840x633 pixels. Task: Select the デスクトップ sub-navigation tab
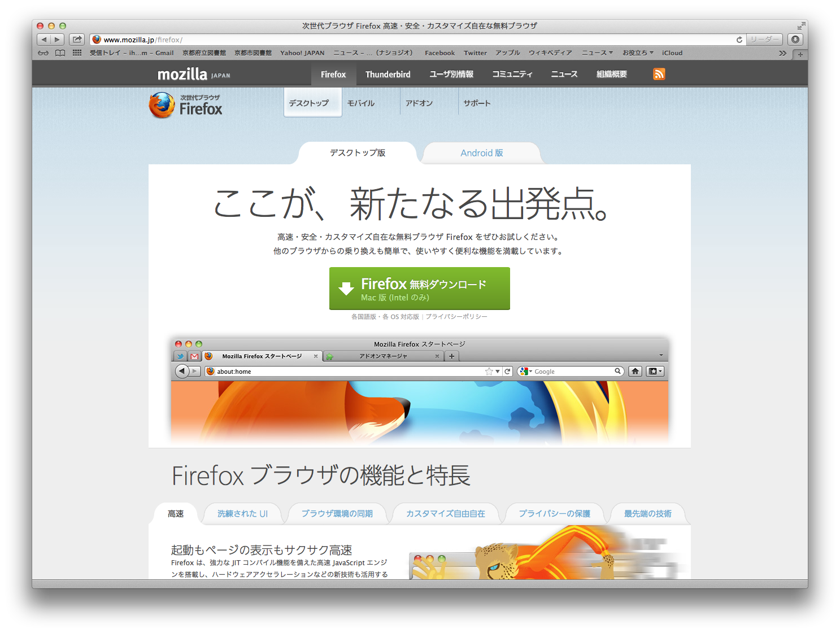313,103
